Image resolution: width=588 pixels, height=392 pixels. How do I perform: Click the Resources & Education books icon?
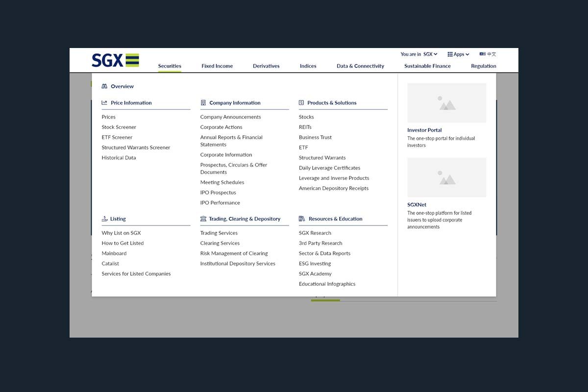(302, 219)
